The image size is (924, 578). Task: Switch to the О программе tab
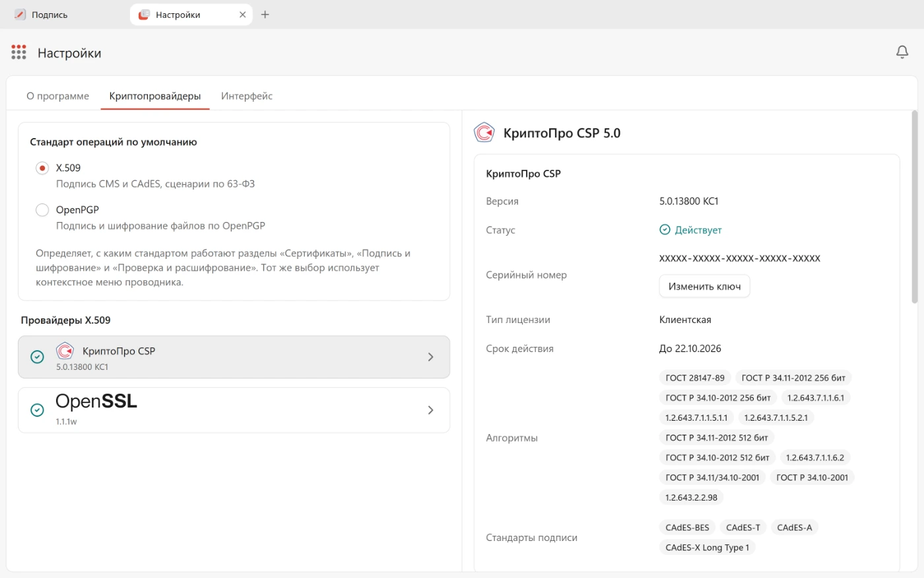pos(57,96)
